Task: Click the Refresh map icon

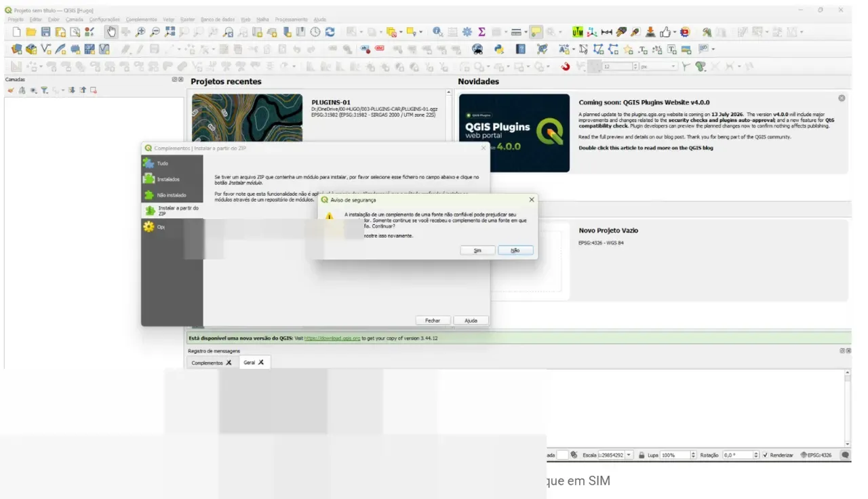Action: click(330, 32)
